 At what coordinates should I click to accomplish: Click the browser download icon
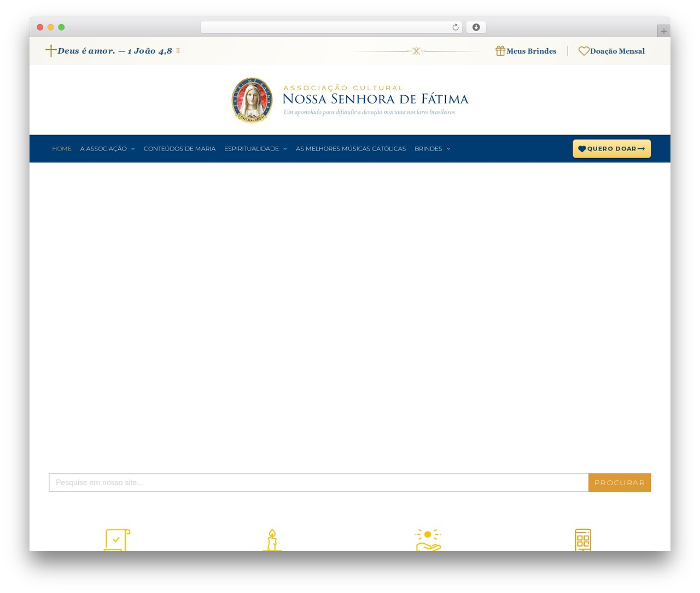tap(476, 27)
